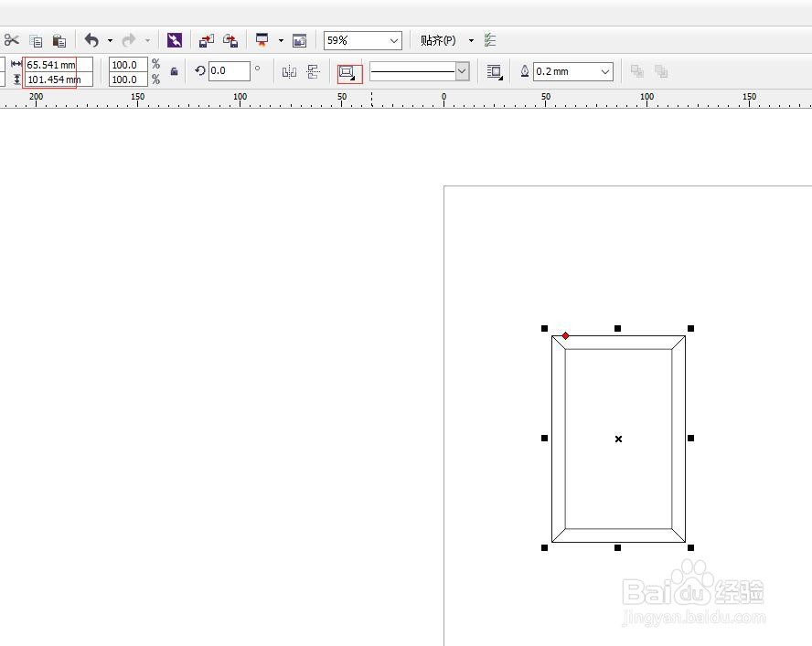812x646 pixels.
Task: Click the application launcher icon
Action: coord(262,40)
